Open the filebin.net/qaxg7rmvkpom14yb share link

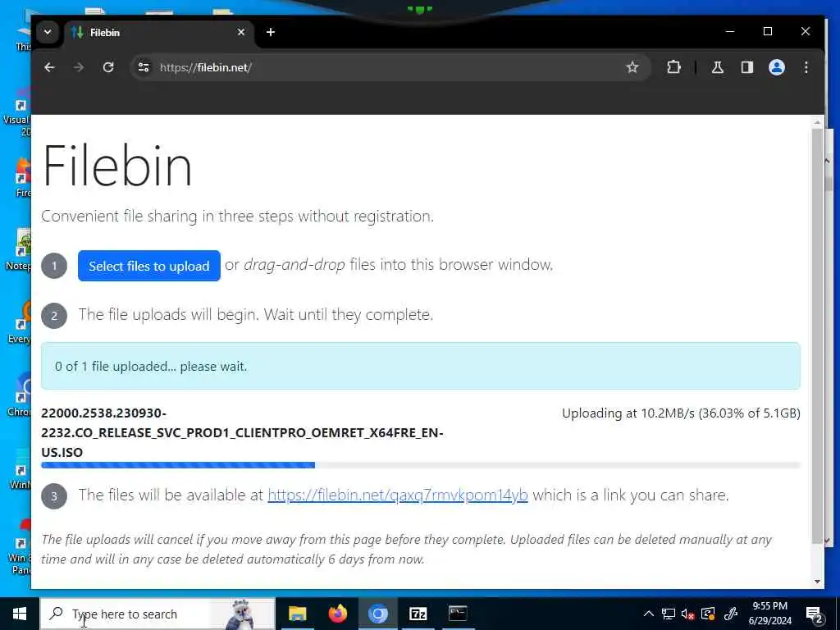pos(398,495)
